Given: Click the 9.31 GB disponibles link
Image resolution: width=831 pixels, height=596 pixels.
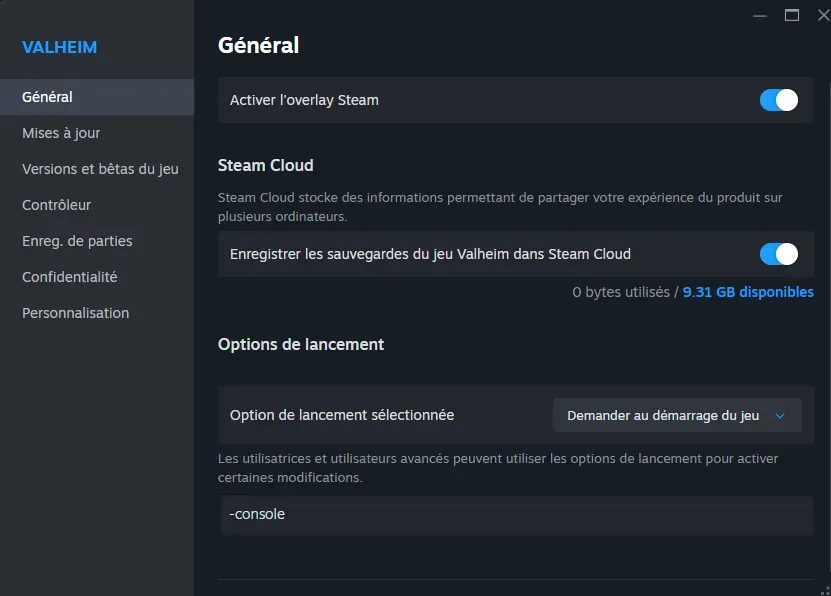Looking at the screenshot, I should coord(748,292).
